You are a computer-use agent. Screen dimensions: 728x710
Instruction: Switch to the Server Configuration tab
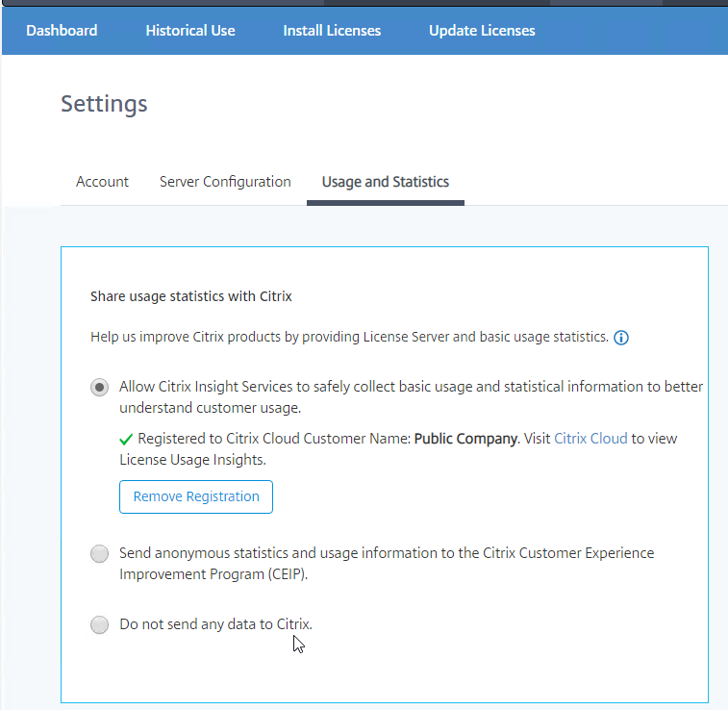(x=225, y=182)
